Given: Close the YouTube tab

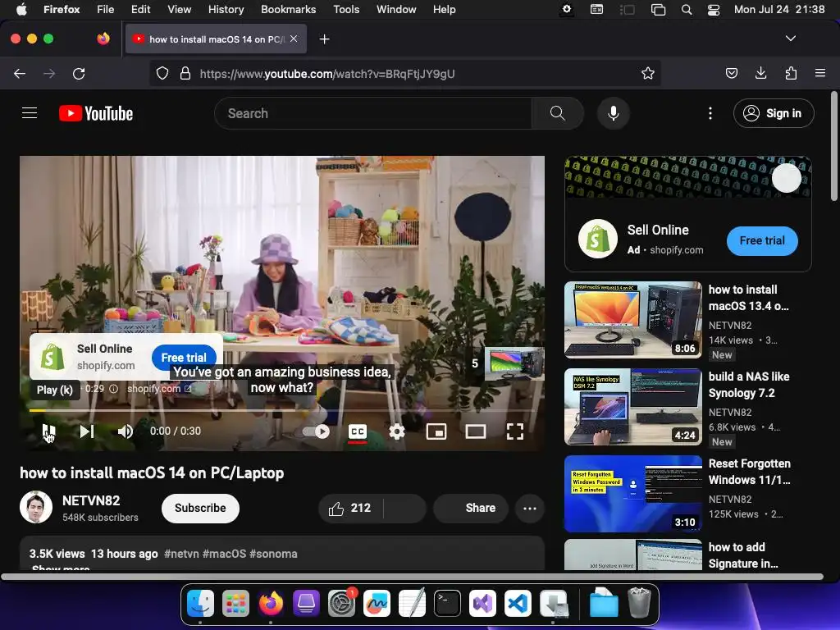Looking at the screenshot, I should click(x=294, y=39).
